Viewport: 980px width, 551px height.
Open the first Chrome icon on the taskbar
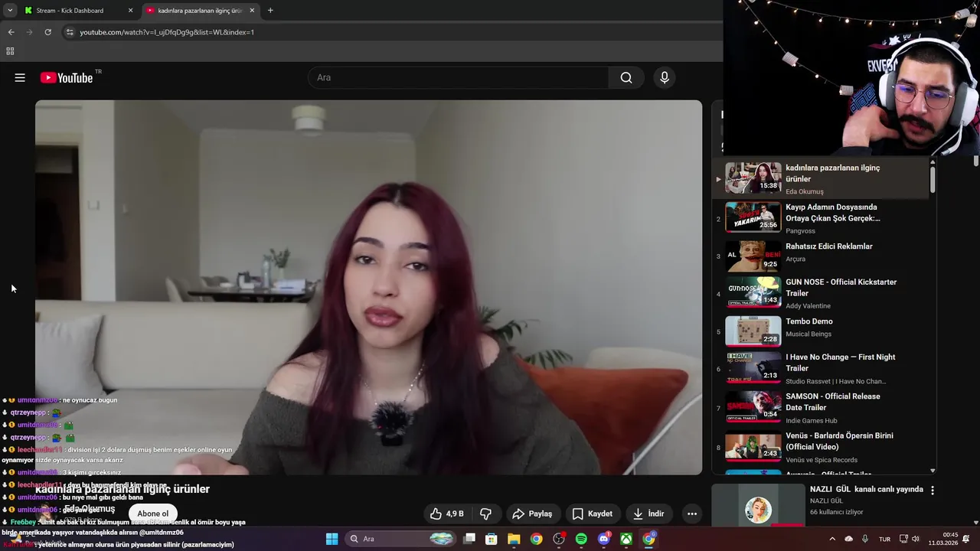click(536, 539)
